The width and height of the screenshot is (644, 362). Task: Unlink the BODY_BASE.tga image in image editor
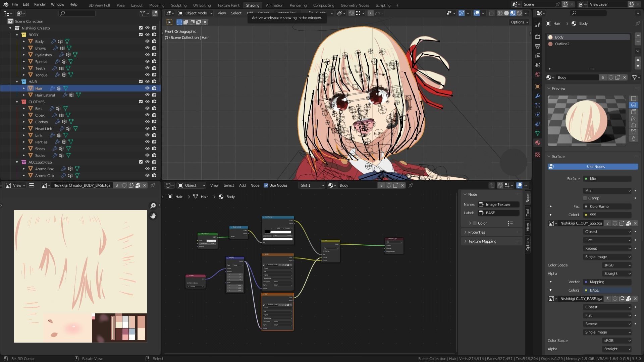[x=145, y=185]
